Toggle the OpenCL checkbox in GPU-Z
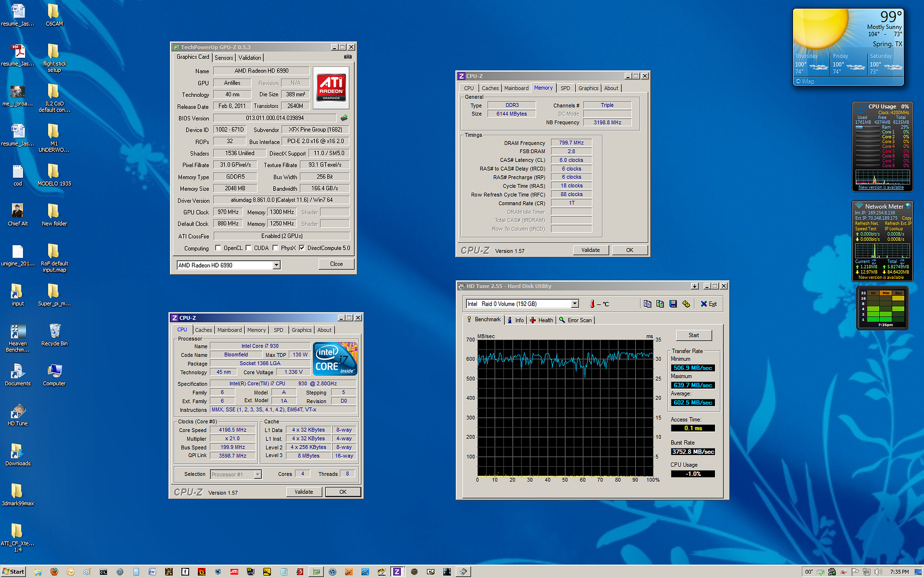 [218, 248]
